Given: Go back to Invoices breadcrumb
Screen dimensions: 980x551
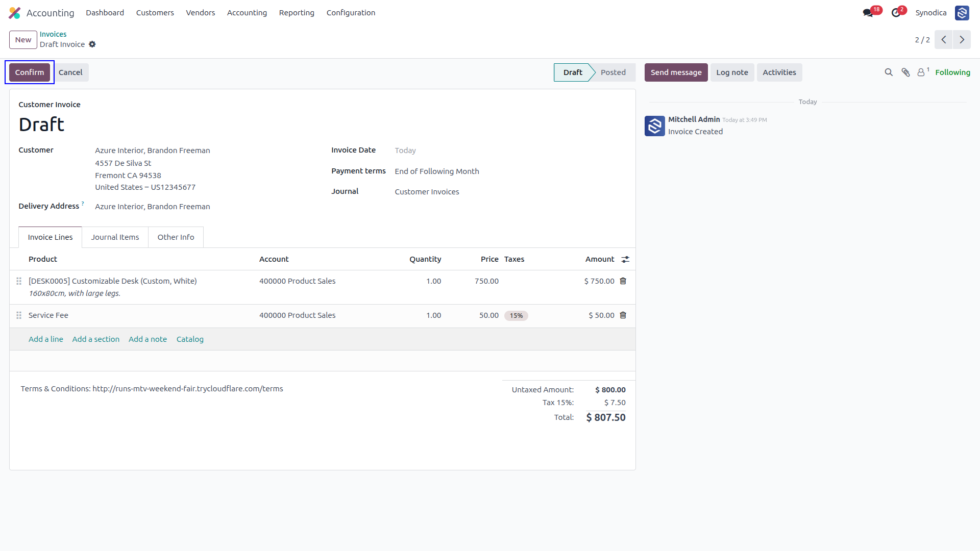Looking at the screenshot, I should point(53,34).
